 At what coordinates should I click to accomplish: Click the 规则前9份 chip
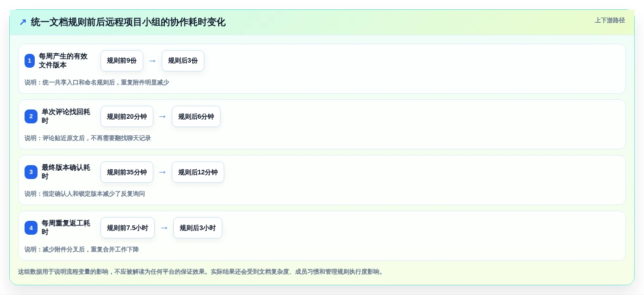click(122, 61)
